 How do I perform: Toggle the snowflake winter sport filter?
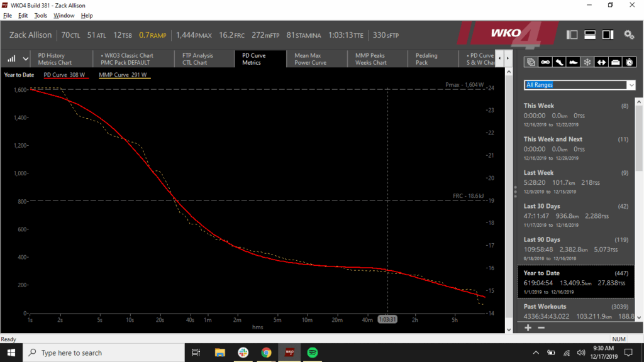pyautogui.click(x=587, y=62)
